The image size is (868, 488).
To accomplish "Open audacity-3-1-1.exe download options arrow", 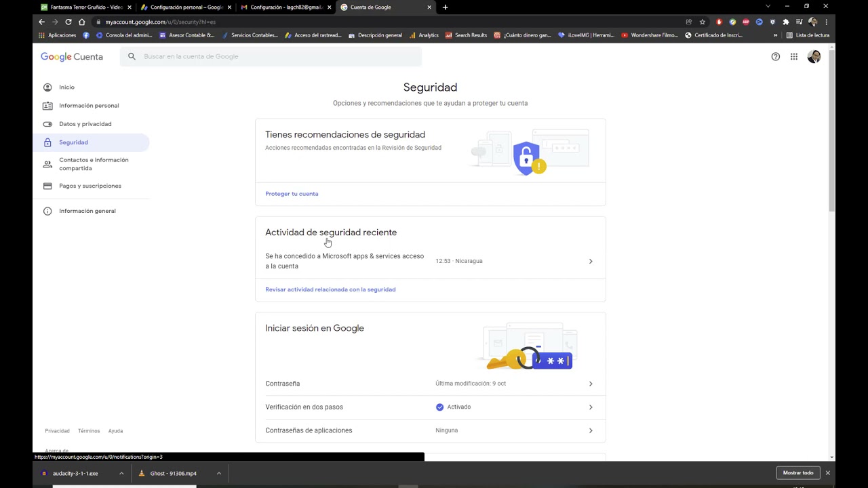I will (x=121, y=473).
